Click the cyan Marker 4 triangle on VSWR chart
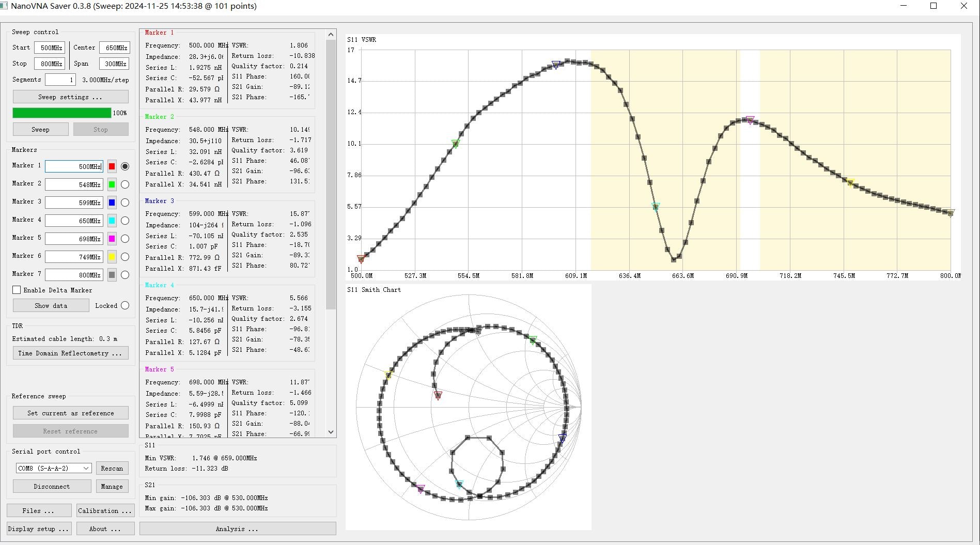The image size is (980, 545). (656, 207)
